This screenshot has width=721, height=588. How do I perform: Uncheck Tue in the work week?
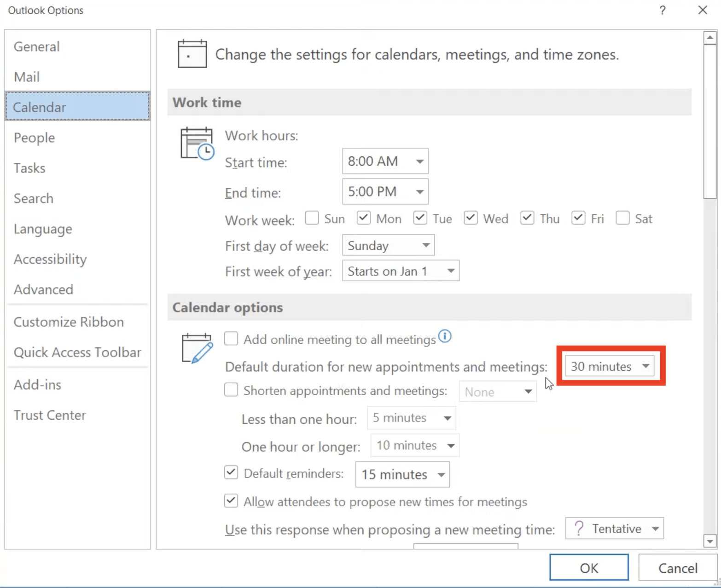click(420, 218)
